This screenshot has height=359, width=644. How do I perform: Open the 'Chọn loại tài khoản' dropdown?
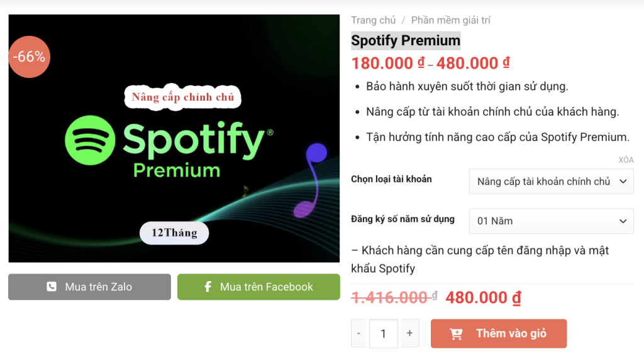pos(551,181)
